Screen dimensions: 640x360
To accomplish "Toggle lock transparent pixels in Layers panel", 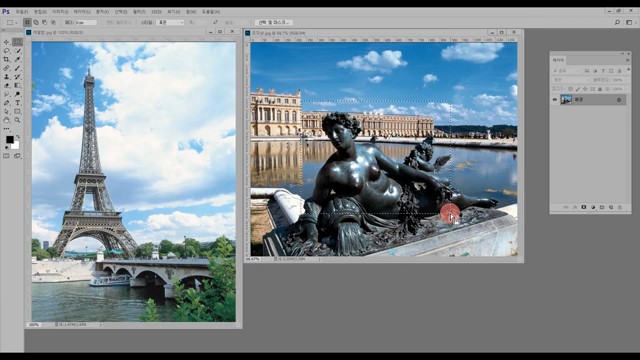I will coord(570,89).
